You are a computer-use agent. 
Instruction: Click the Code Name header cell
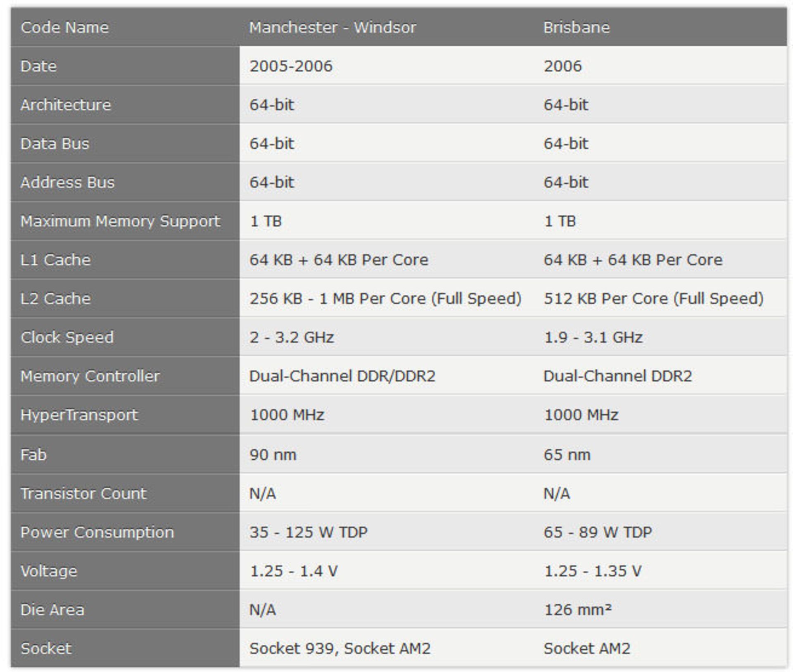click(65, 28)
